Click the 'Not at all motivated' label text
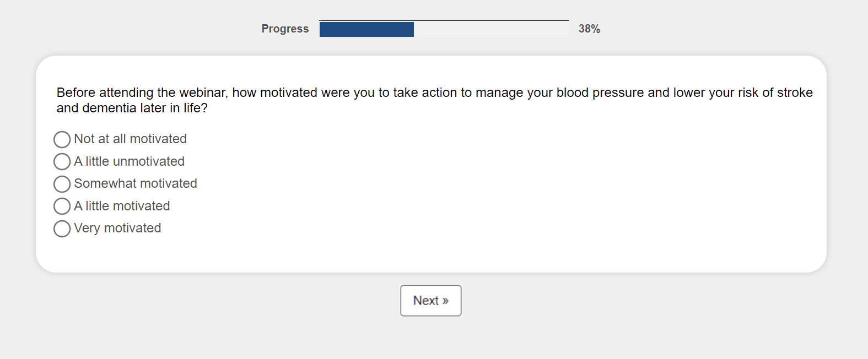This screenshot has height=359, width=868. (x=130, y=139)
